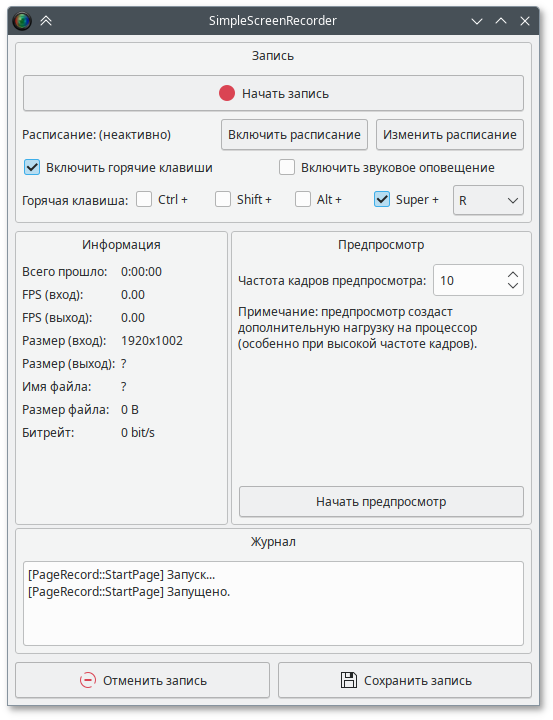Image resolution: width=553 pixels, height=720 pixels.
Task: Click the 0:00:00 elapsed time value
Action: [x=141, y=272]
